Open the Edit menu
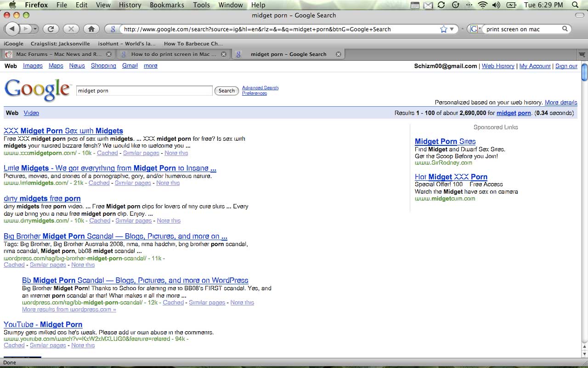This screenshot has height=368, width=588. click(x=82, y=5)
